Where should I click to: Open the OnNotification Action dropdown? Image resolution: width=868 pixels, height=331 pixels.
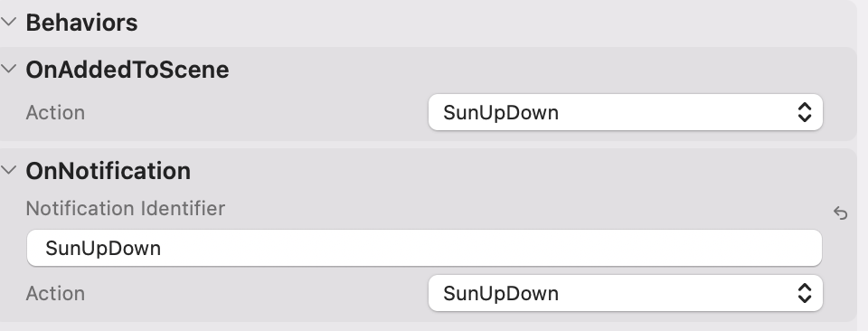click(626, 293)
